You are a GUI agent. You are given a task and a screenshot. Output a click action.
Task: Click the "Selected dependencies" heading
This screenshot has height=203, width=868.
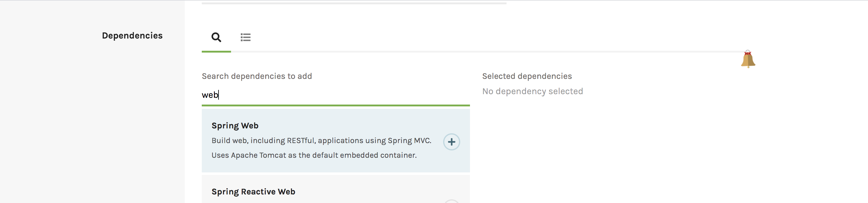pyautogui.click(x=527, y=76)
